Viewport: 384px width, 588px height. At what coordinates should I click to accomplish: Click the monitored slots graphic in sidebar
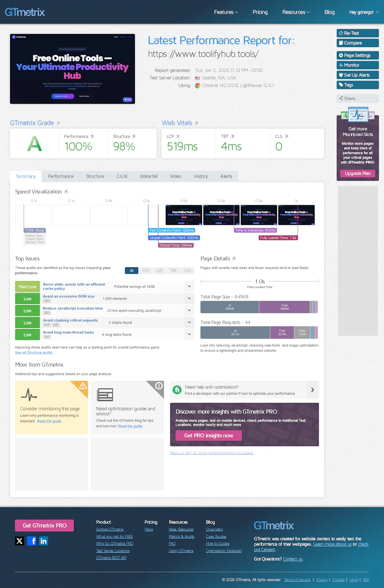coord(358,115)
